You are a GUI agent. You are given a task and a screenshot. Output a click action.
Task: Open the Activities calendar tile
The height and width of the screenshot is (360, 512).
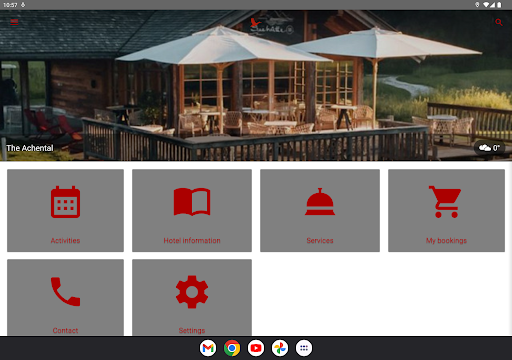(x=65, y=210)
